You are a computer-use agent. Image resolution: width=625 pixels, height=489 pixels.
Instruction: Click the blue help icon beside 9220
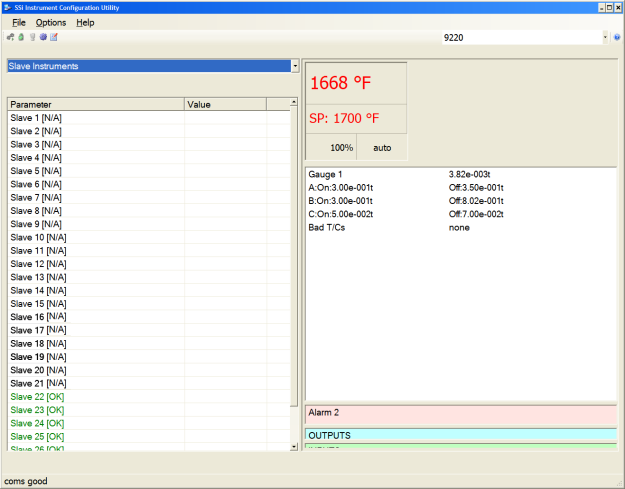(x=617, y=37)
